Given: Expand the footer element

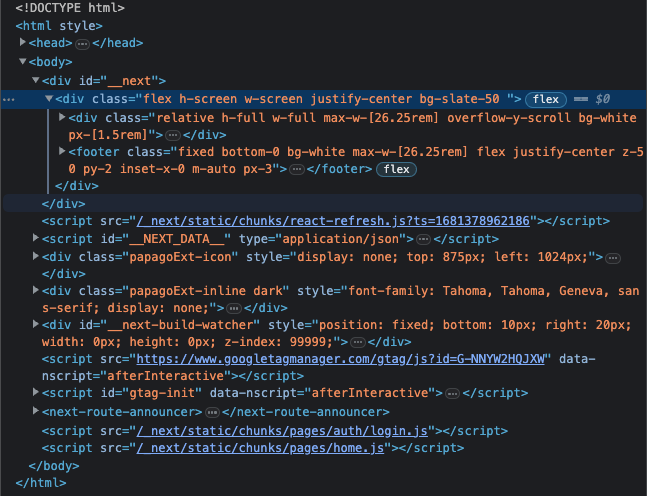Looking at the screenshot, I should pyautogui.click(x=62, y=151).
